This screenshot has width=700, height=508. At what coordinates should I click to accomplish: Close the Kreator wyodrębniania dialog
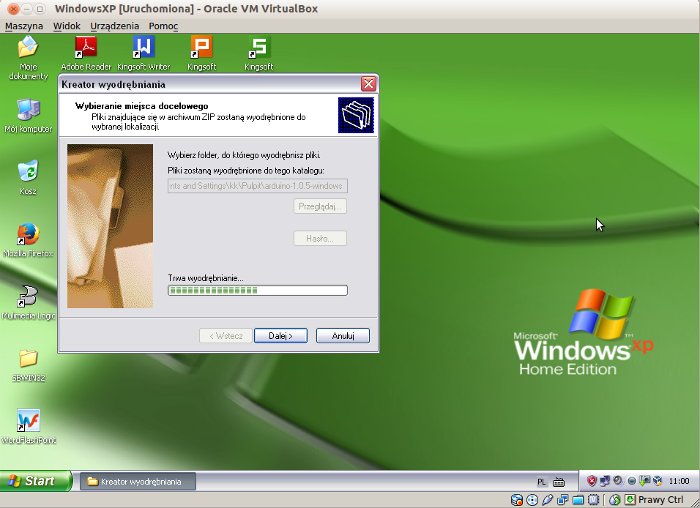(x=368, y=84)
